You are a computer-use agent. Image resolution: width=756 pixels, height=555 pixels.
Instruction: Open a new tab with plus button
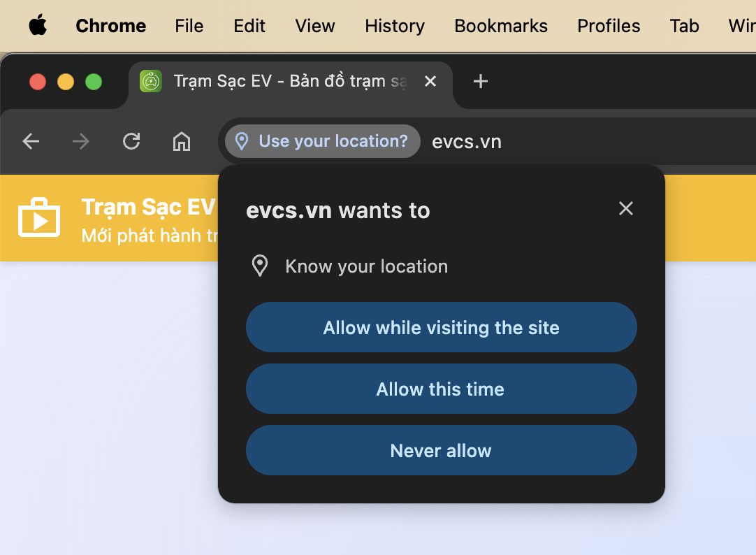click(x=480, y=81)
